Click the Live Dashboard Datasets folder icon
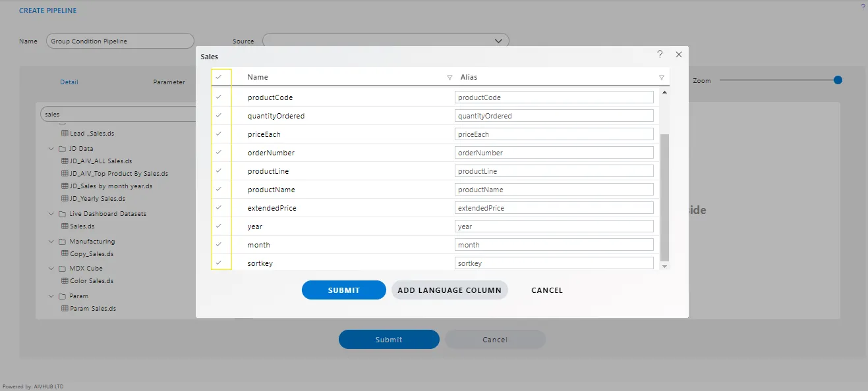The height and width of the screenshot is (391, 868). pos(62,214)
